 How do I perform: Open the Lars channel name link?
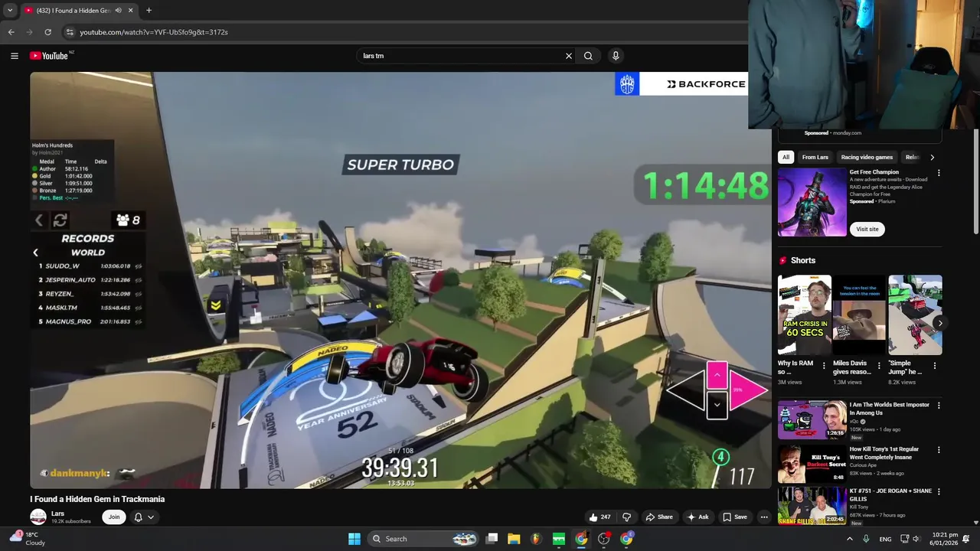pyautogui.click(x=58, y=514)
